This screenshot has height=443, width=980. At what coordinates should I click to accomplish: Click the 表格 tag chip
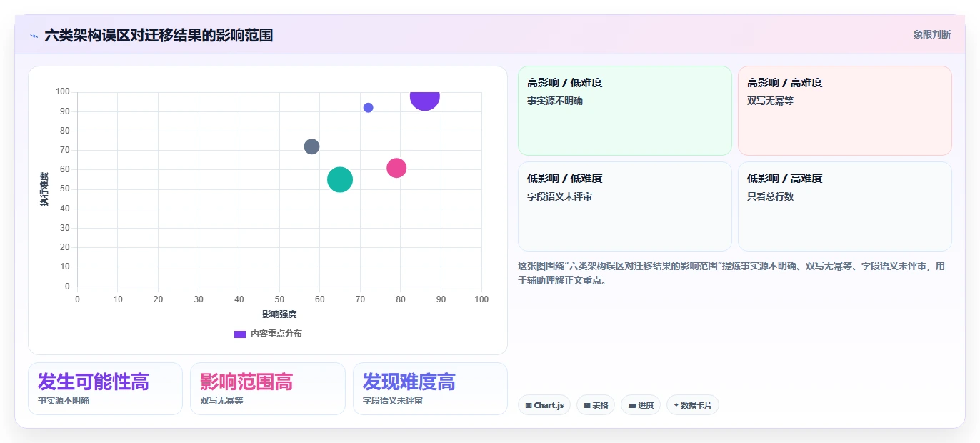click(596, 405)
